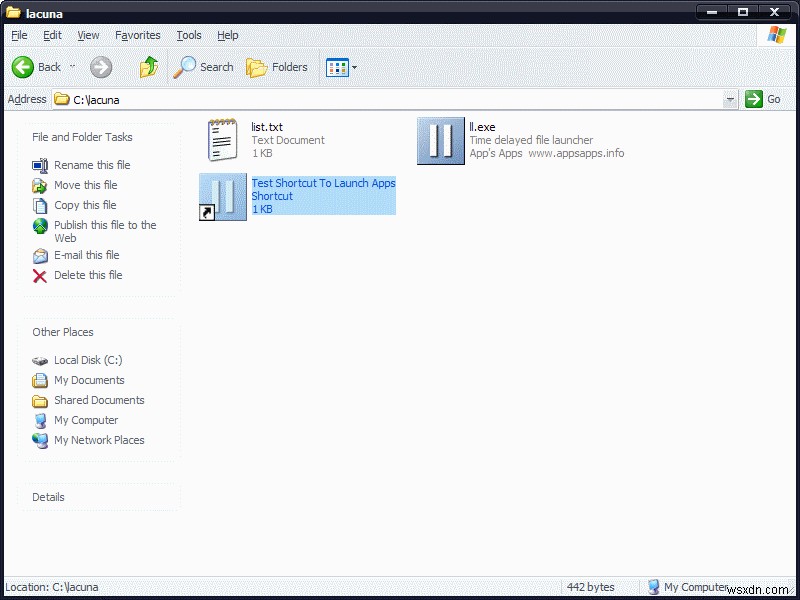Minimize the lacuna window
800x600 pixels.
click(x=712, y=12)
